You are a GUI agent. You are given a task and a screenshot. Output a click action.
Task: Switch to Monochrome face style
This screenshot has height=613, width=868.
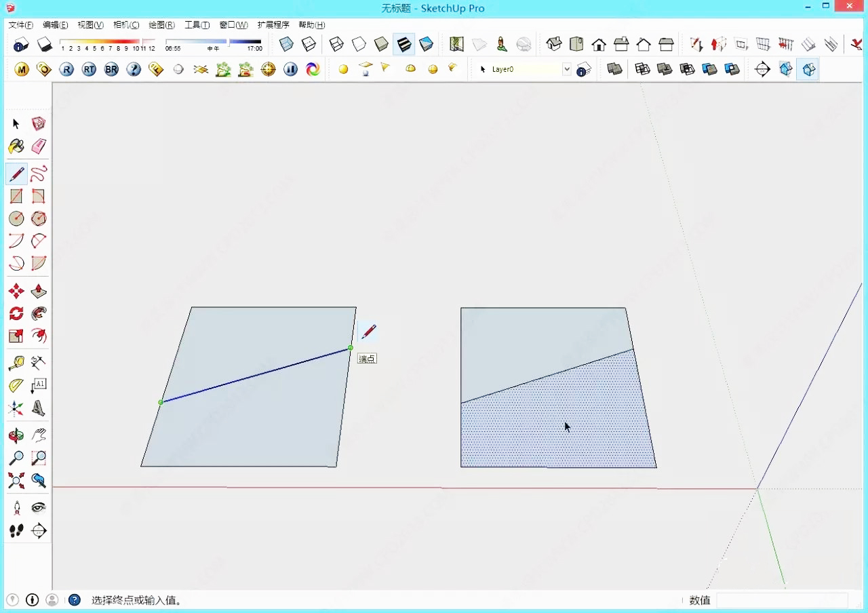(427, 45)
